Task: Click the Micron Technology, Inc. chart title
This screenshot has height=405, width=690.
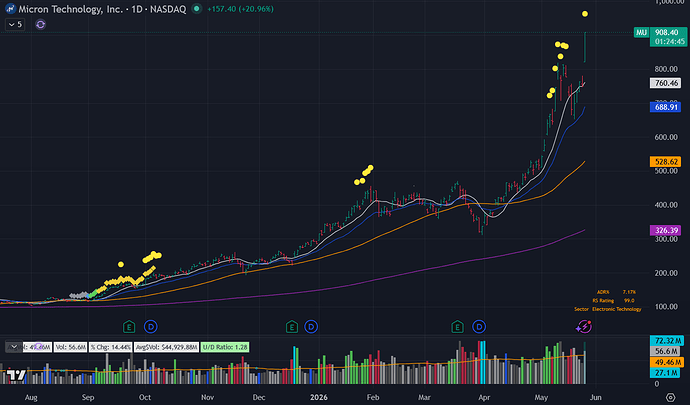Action: pyautogui.click(x=70, y=9)
